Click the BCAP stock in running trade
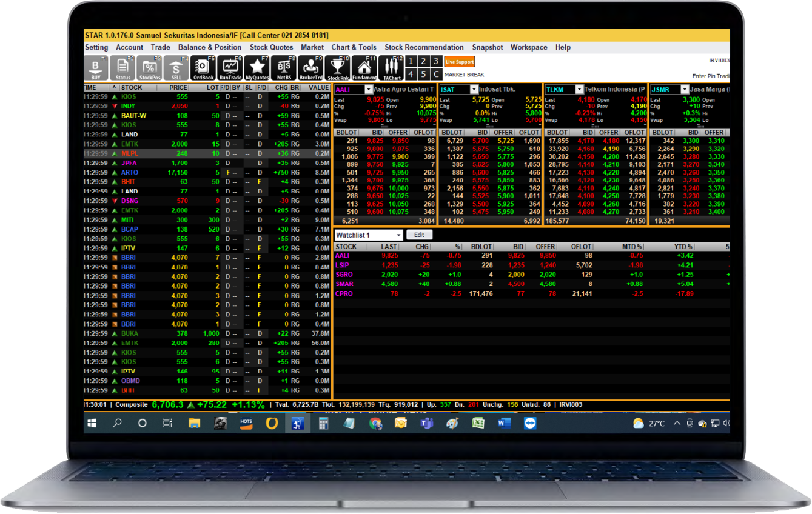The width and height of the screenshot is (812, 514). [x=130, y=229]
